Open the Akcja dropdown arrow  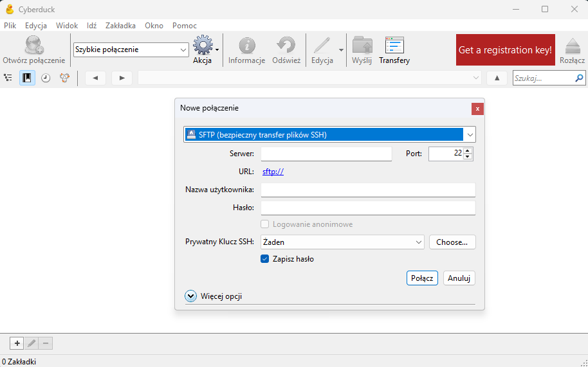[x=217, y=49]
